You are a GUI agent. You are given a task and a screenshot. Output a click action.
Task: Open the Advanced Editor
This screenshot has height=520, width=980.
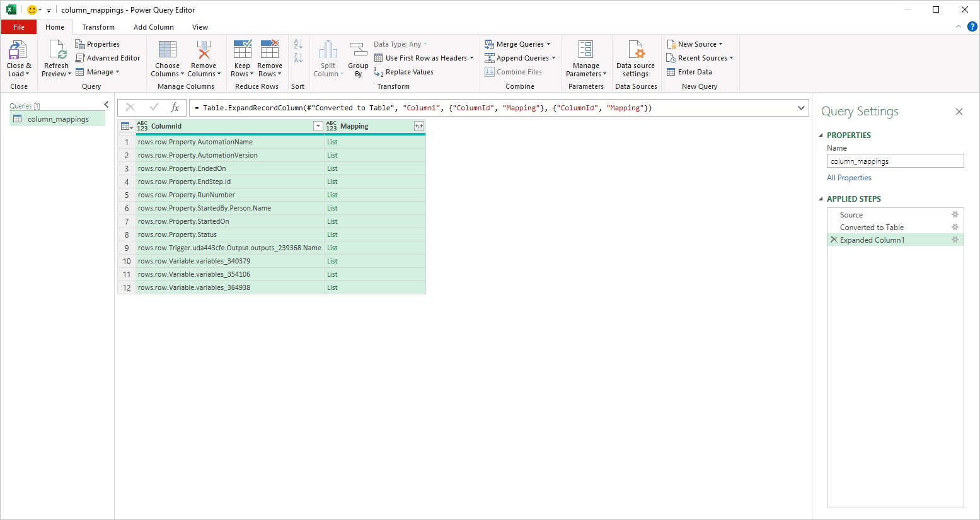coord(108,58)
